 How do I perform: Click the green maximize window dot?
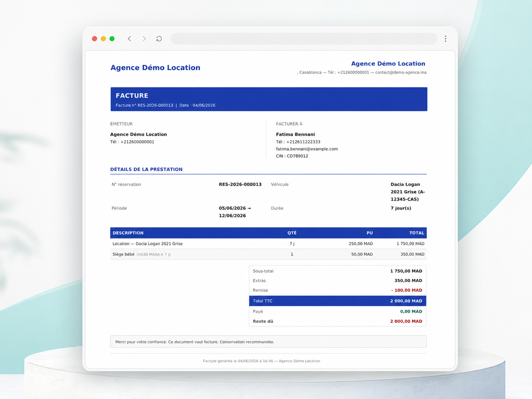pyautogui.click(x=112, y=39)
